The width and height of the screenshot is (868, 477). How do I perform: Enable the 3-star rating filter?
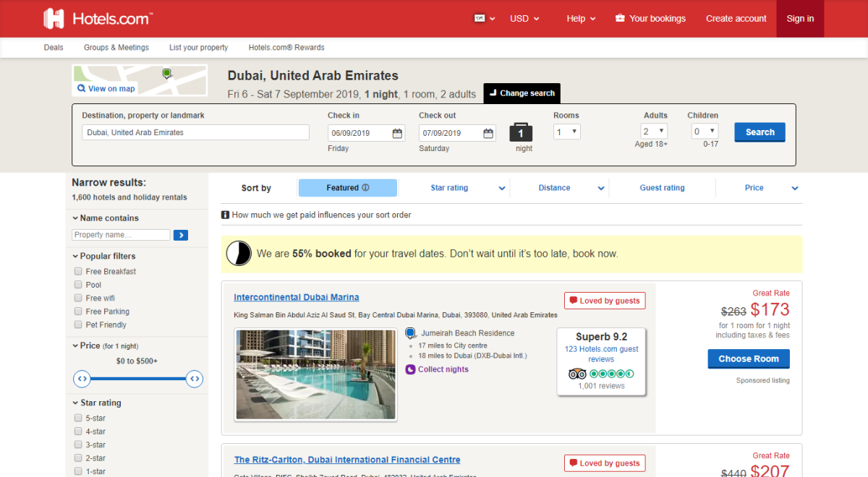78,444
